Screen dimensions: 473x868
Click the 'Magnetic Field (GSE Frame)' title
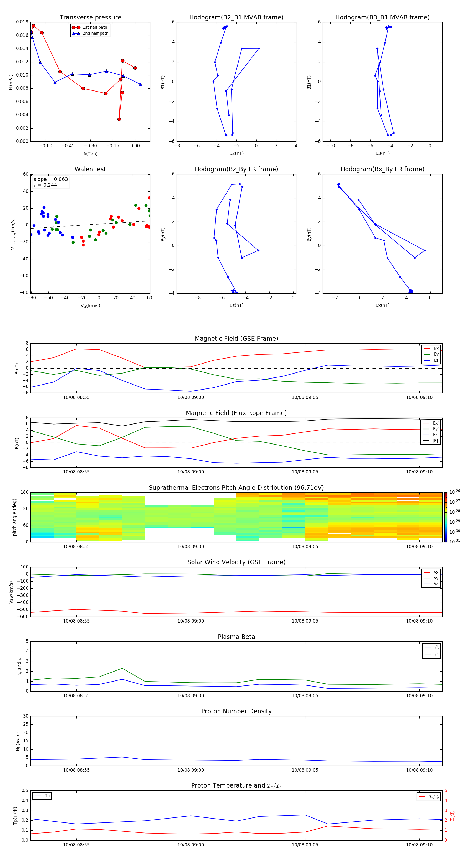pos(236,339)
